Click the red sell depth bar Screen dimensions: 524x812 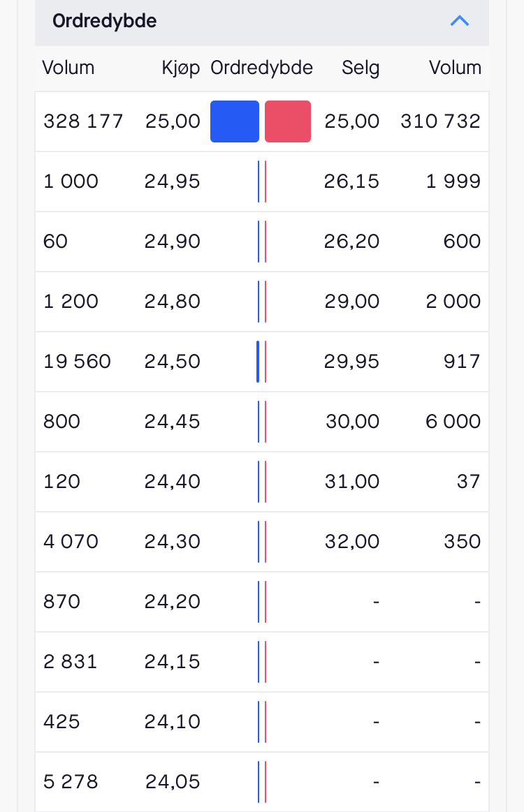tap(288, 121)
